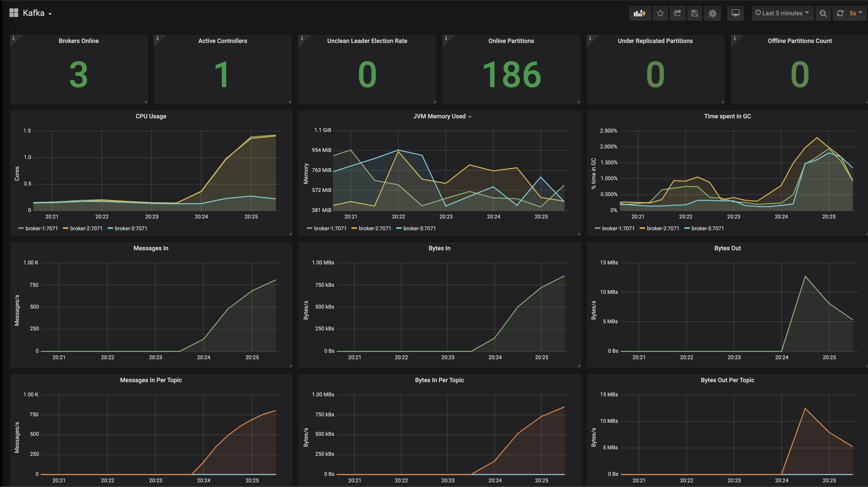The width and height of the screenshot is (868, 487).
Task: Expand the JVM Memory Used panel menu
Action: click(x=442, y=116)
